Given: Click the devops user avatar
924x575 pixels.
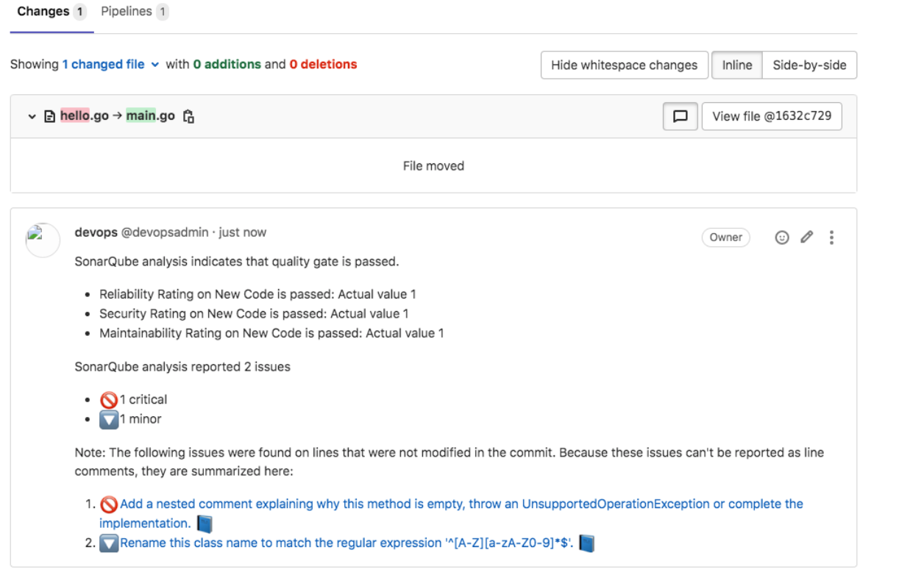Looking at the screenshot, I should [43, 240].
